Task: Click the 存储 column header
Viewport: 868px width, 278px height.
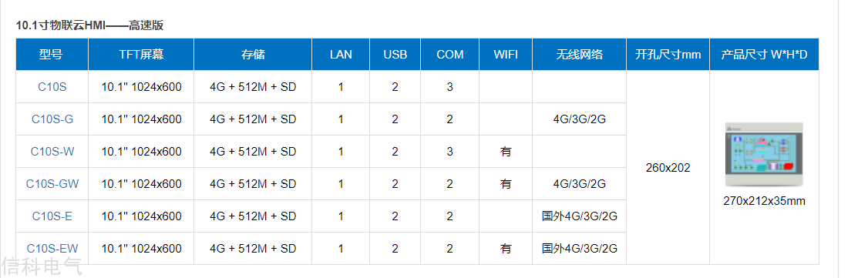Action: point(253,55)
